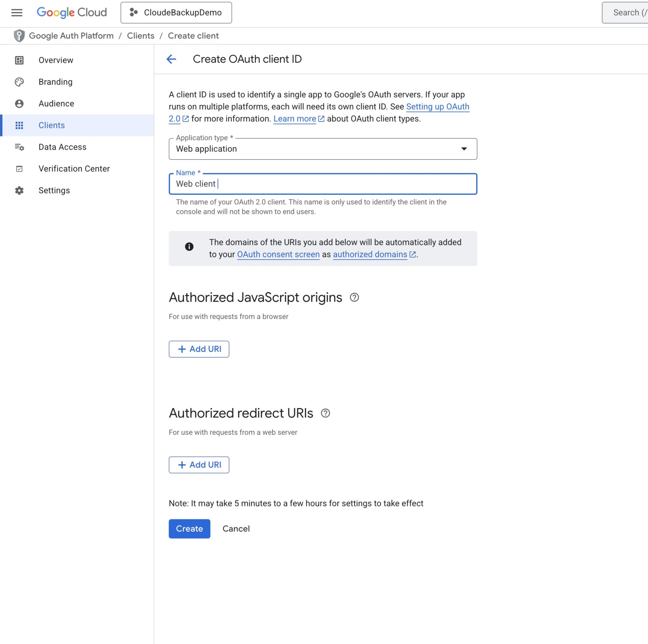Screen dimensions: 648x644
Task: Click the Audience person icon
Action: coord(19,104)
